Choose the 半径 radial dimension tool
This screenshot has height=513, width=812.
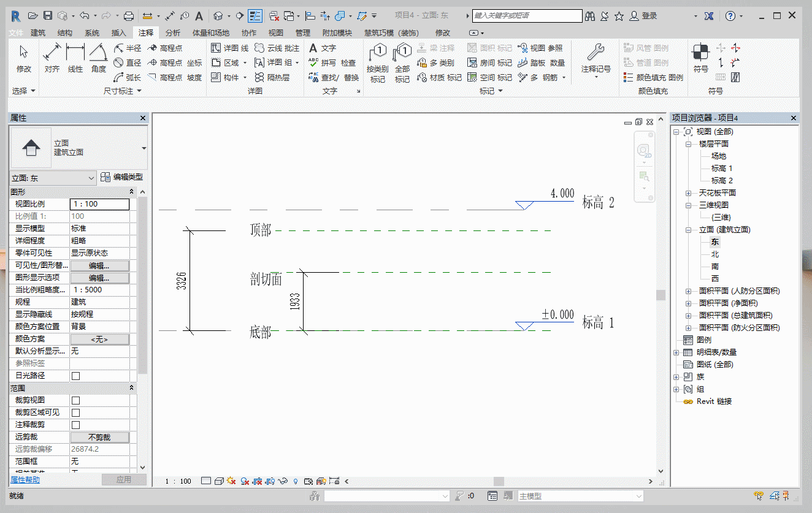pyautogui.click(x=128, y=48)
